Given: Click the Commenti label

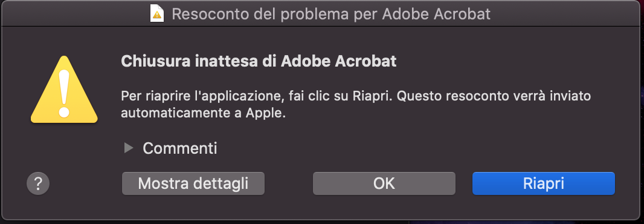Looking at the screenshot, I should point(180,148).
